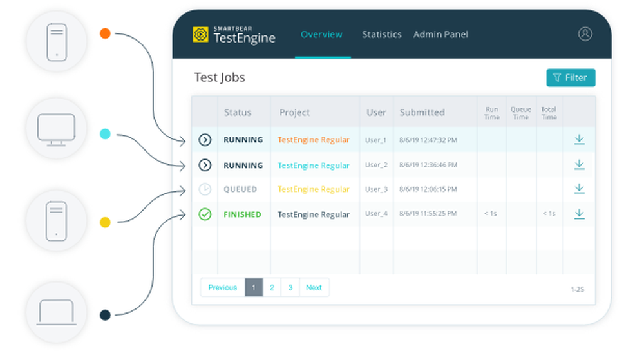Click running status icon for User_1 row
This screenshot has width=644, height=351.
(x=205, y=140)
